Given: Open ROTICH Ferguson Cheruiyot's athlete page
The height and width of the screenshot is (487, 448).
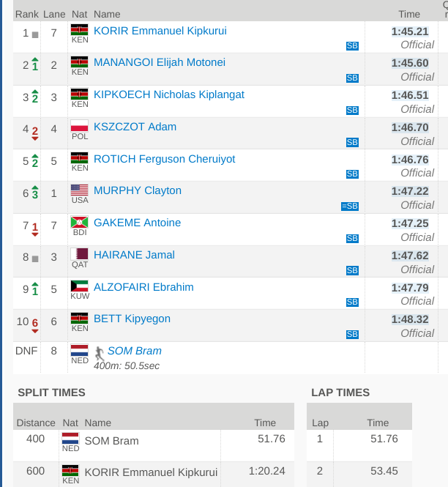Looking at the screenshot, I should coord(165,159).
